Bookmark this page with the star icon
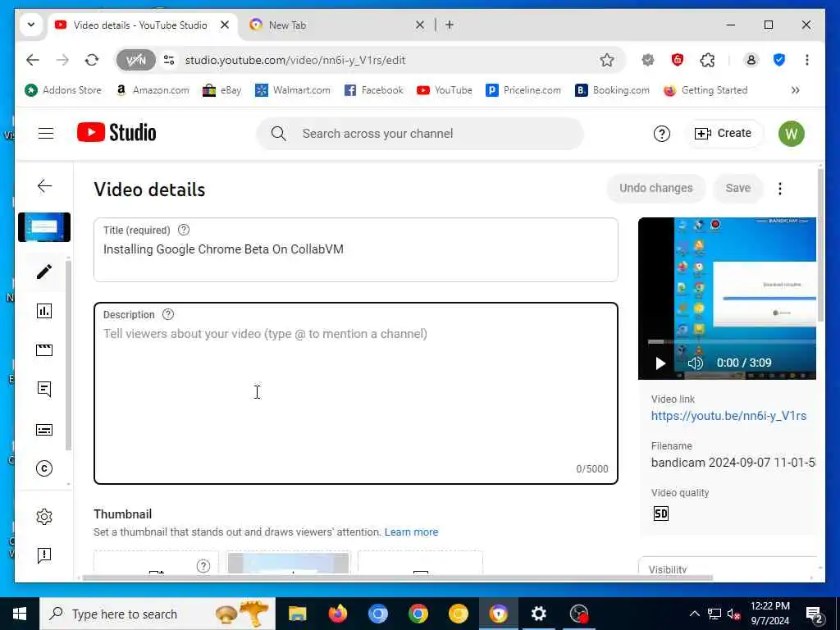This screenshot has width=840, height=630. [606, 60]
